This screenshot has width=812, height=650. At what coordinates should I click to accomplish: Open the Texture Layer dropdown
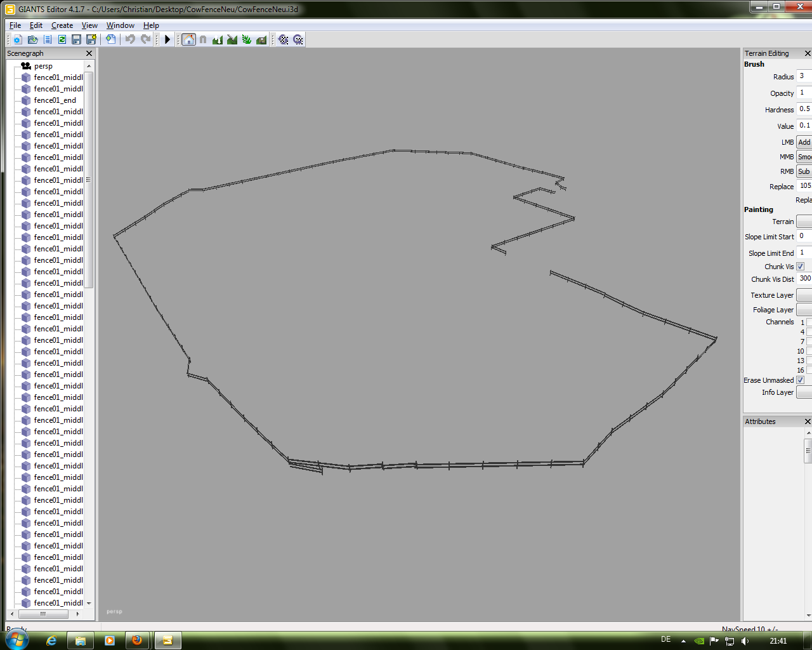click(x=804, y=295)
